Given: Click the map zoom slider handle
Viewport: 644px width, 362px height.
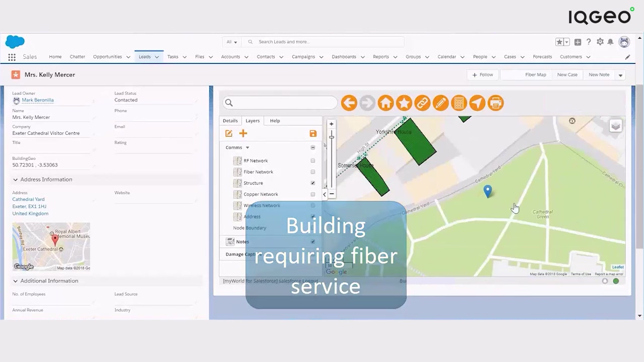Looking at the screenshot, I should tap(331, 137).
